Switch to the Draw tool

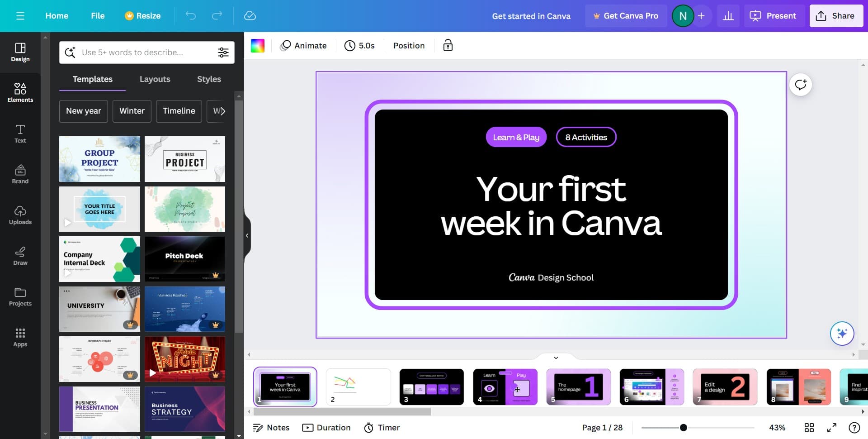pos(20,256)
